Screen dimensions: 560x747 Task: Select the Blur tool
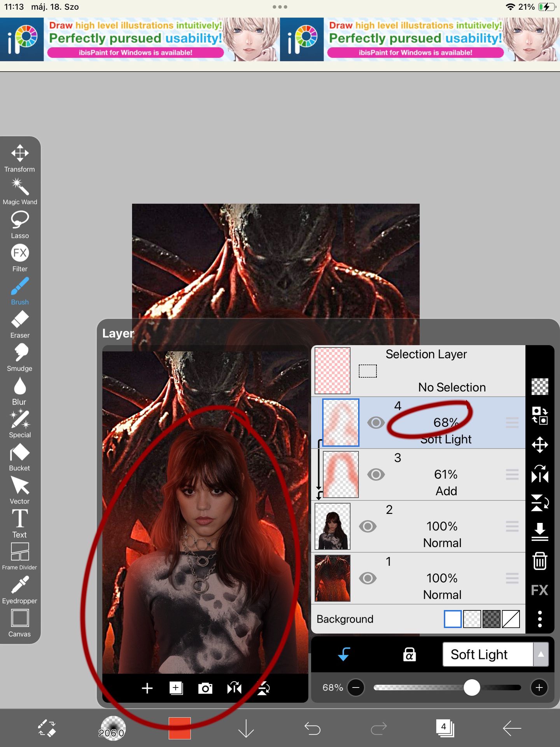point(20,391)
